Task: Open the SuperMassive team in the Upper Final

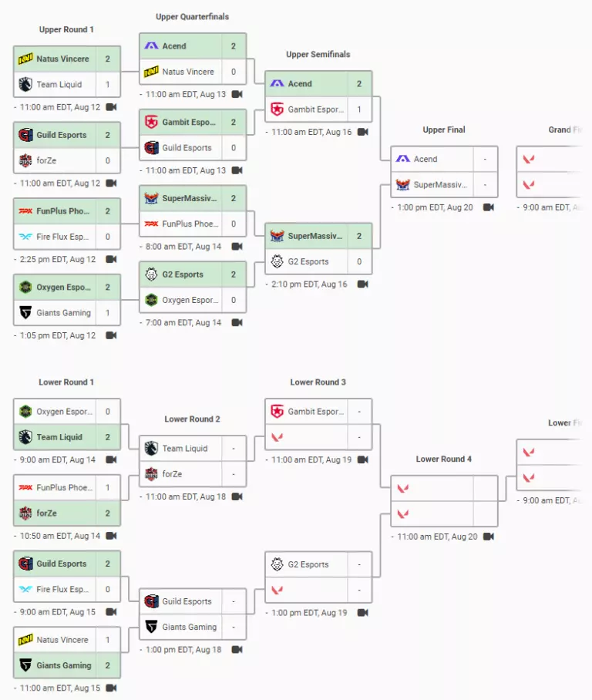Action: (440, 184)
